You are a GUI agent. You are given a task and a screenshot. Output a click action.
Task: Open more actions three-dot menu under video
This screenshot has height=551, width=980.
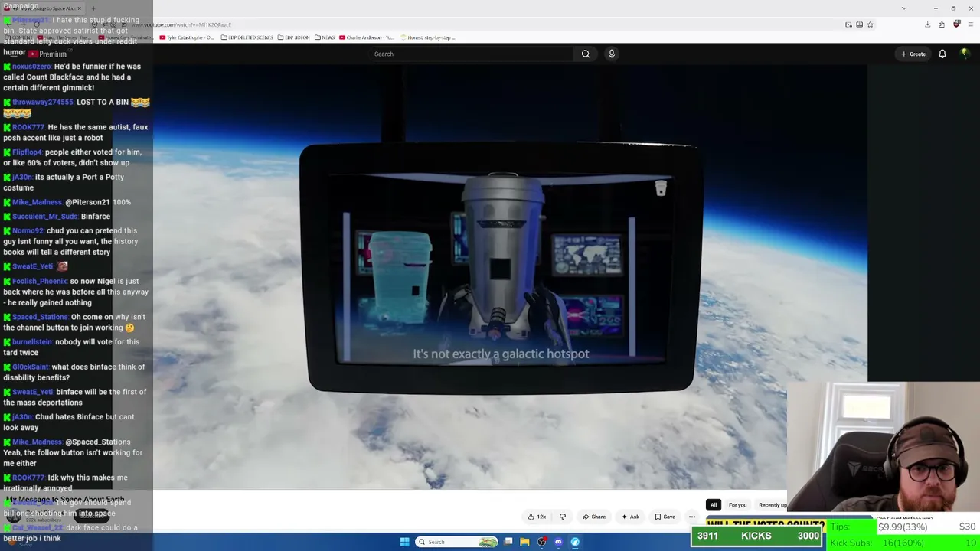[692, 517]
